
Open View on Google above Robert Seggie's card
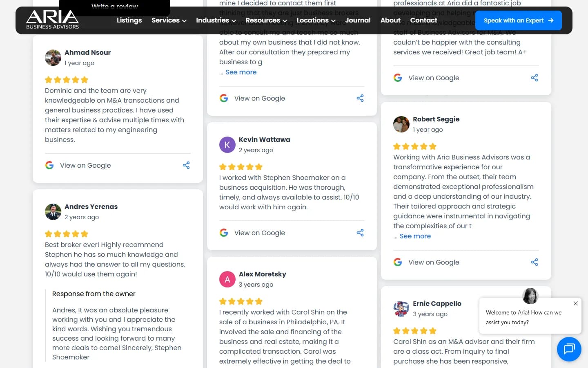click(x=434, y=78)
